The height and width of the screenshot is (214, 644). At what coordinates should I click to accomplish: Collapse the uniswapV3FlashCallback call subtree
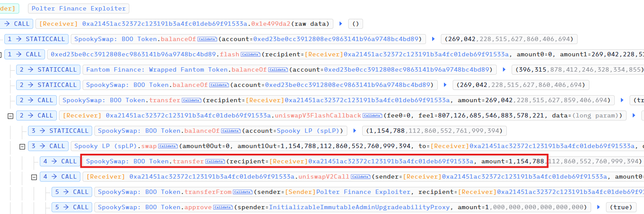point(10,116)
